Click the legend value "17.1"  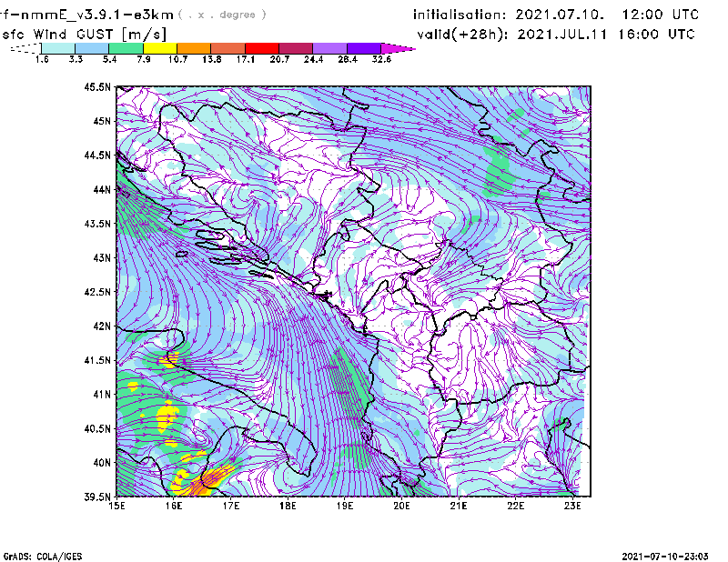pos(246,59)
